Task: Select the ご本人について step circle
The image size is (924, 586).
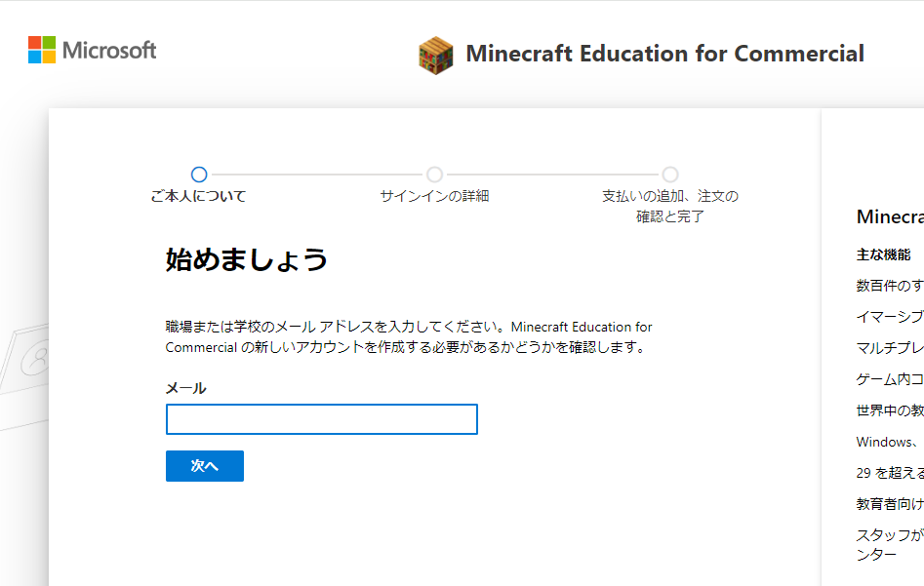Action: (x=199, y=175)
